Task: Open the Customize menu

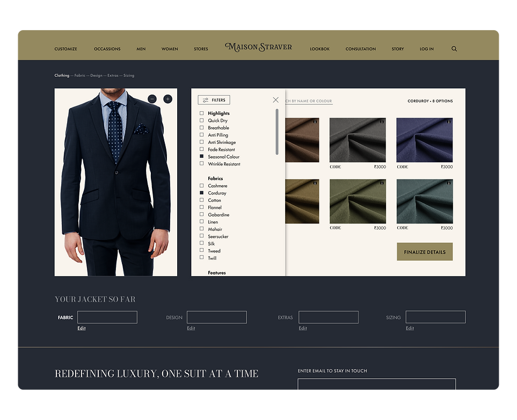Action: (x=65, y=49)
